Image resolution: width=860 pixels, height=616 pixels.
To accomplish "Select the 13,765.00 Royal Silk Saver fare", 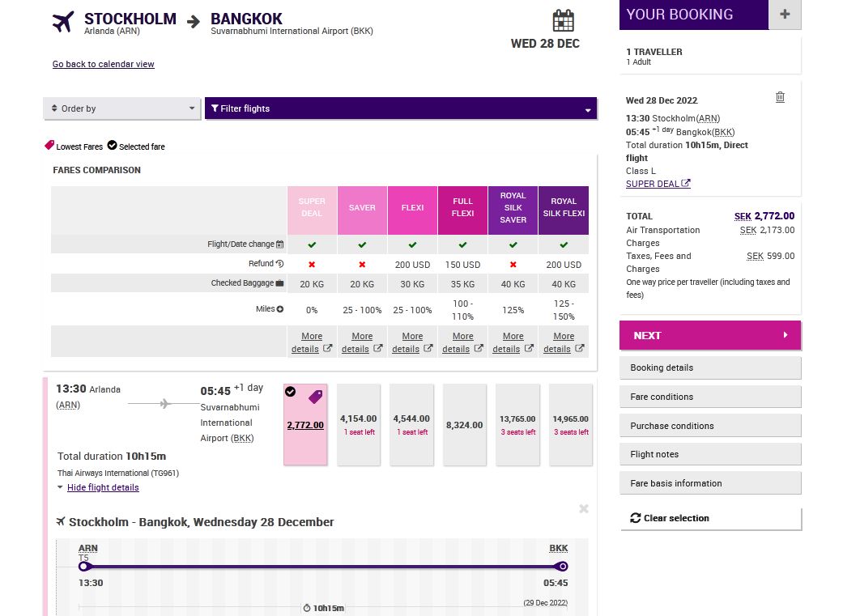I will pyautogui.click(x=517, y=425).
